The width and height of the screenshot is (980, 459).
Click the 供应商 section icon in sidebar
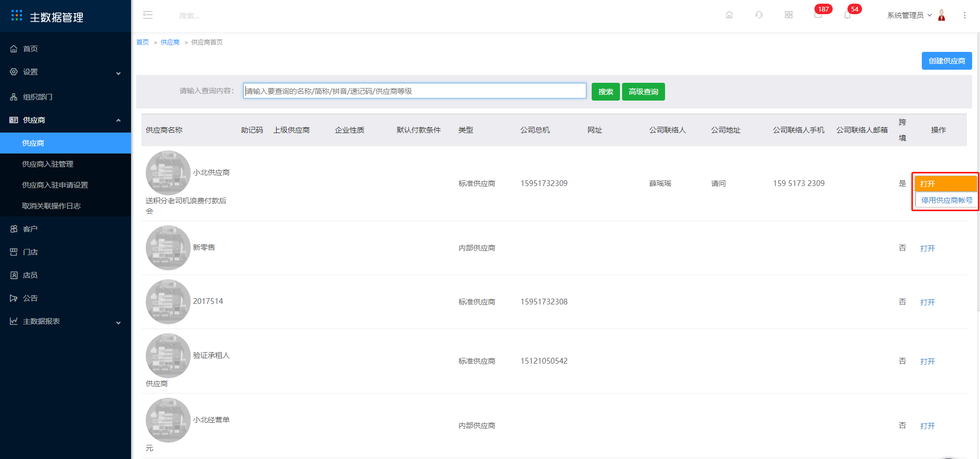coord(14,120)
